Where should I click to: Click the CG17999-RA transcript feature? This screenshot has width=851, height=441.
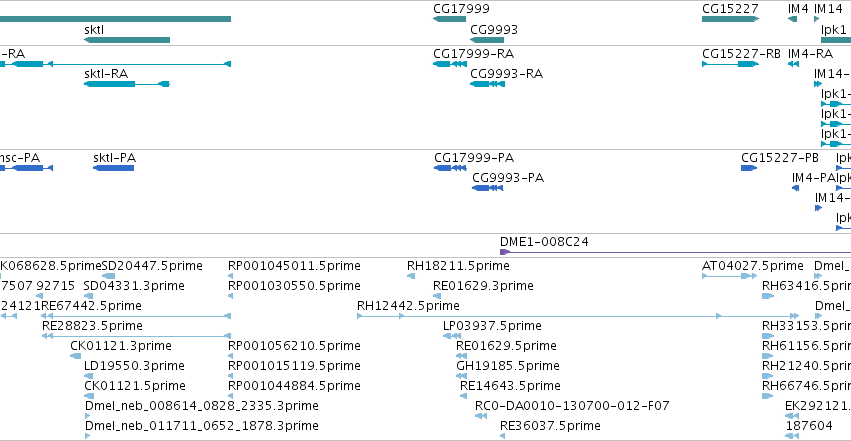(450, 64)
